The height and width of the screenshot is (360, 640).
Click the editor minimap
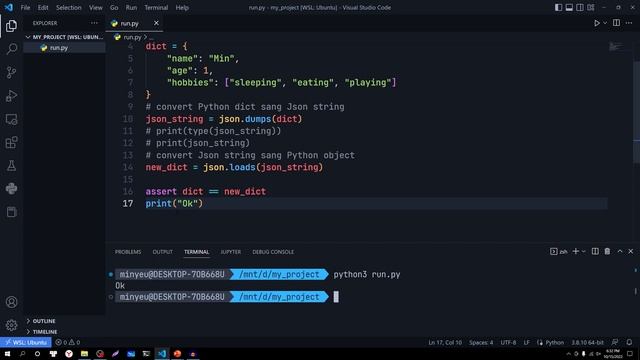616,47
